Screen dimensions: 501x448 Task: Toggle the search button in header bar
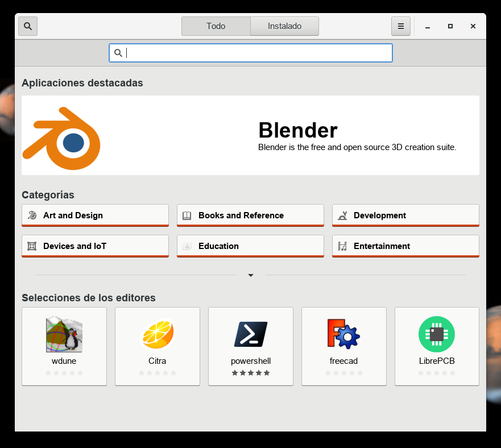coord(28,26)
